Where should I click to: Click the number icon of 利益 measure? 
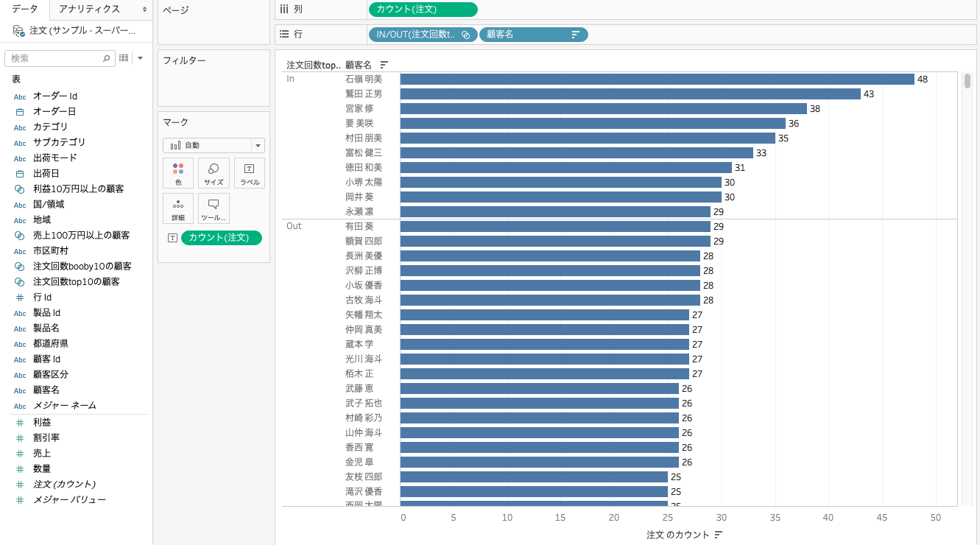point(20,423)
